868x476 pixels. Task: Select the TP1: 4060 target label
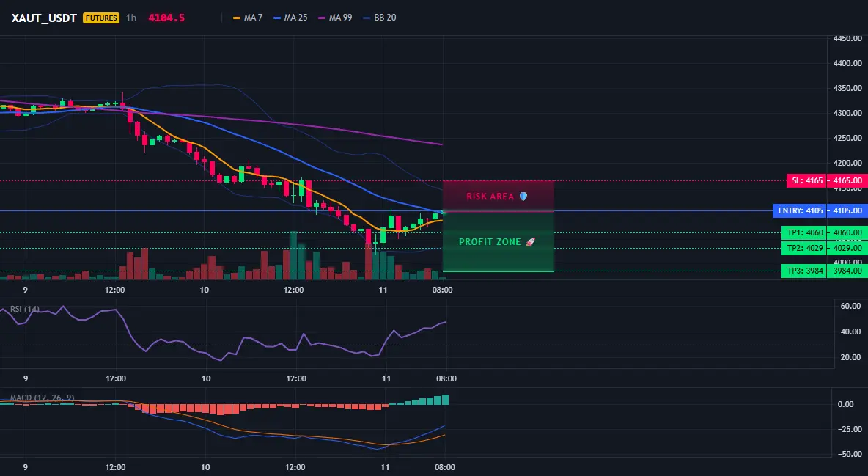coord(805,232)
